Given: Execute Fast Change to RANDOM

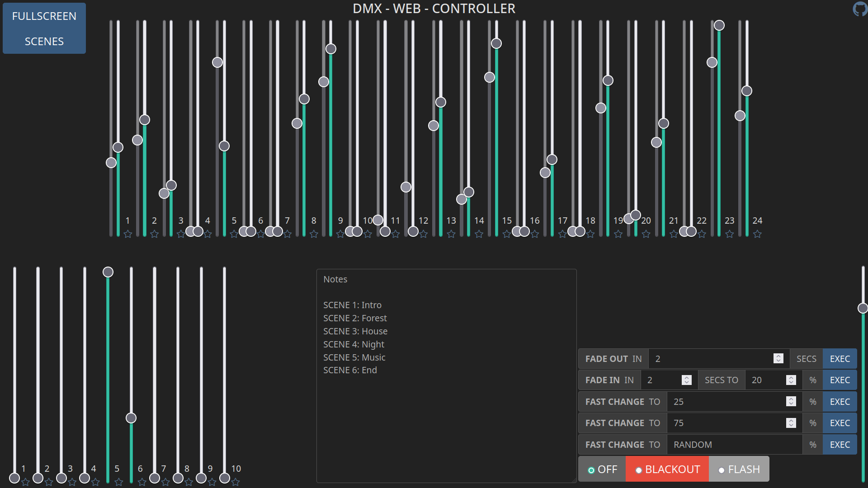Looking at the screenshot, I should pyautogui.click(x=840, y=445).
